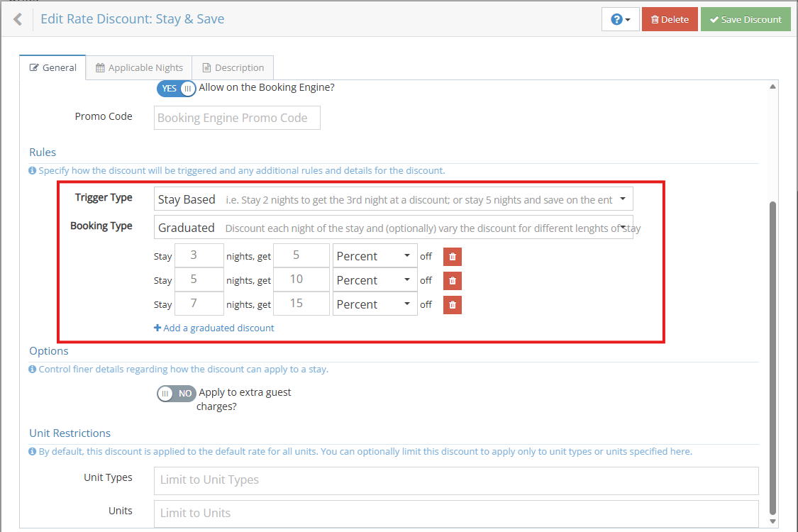This screenshot has width=798, height=532.
Task: Click the vertical scrollbar thumb
Action: coord(772,355)
